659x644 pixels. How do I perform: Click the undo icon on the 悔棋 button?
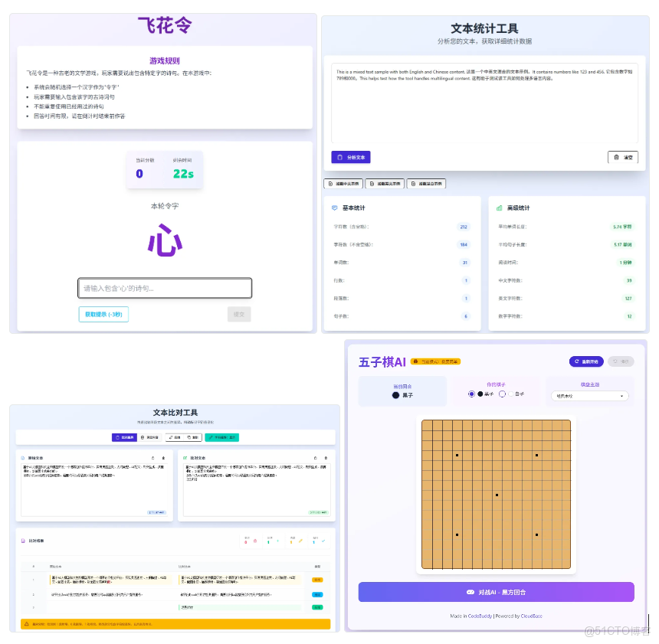point(615,361)
